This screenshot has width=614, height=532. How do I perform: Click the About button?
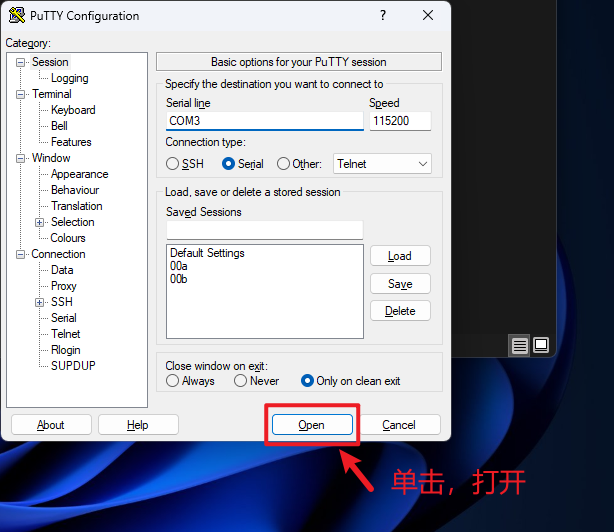[x=51, y=425]
